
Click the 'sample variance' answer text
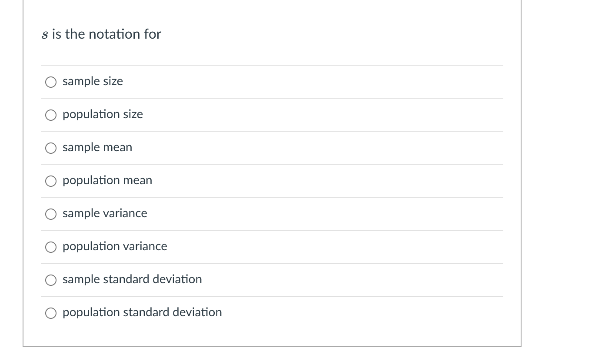[105, 213]
